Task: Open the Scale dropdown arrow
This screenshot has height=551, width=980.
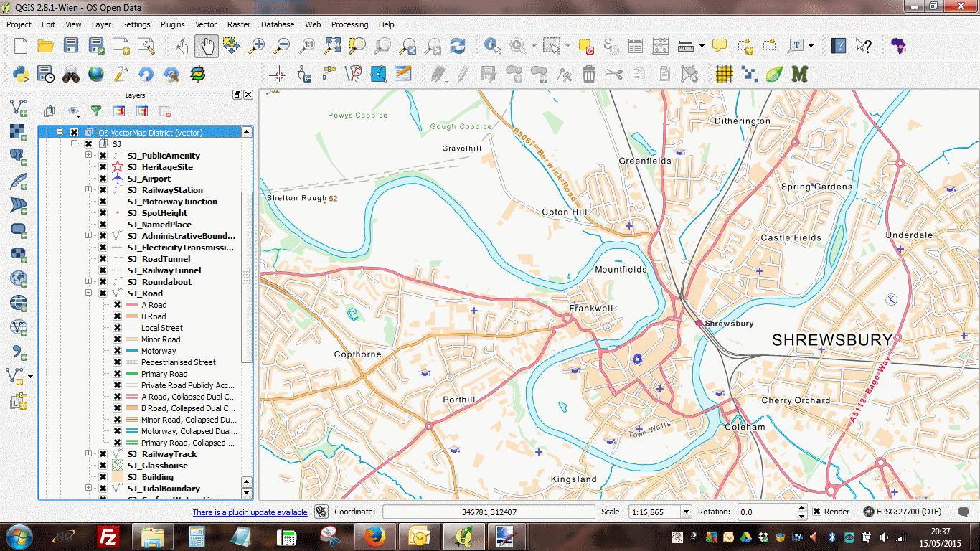Action: (685, 512)
